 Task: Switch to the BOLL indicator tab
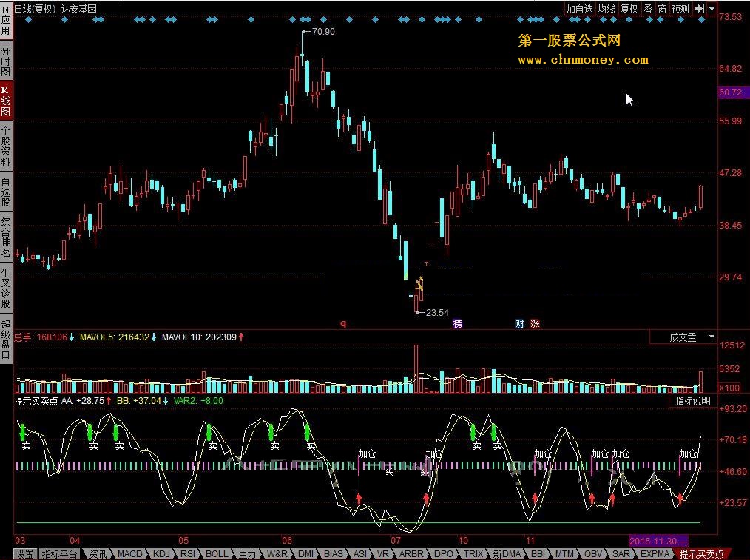point(216,554)
